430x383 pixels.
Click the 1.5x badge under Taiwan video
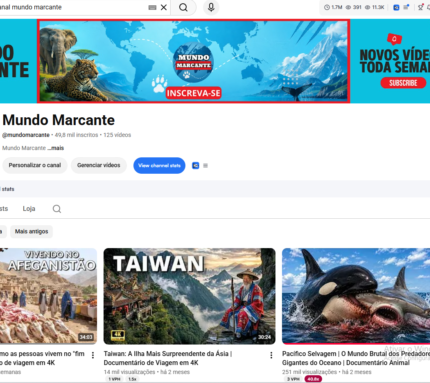[x=132, y=379]
